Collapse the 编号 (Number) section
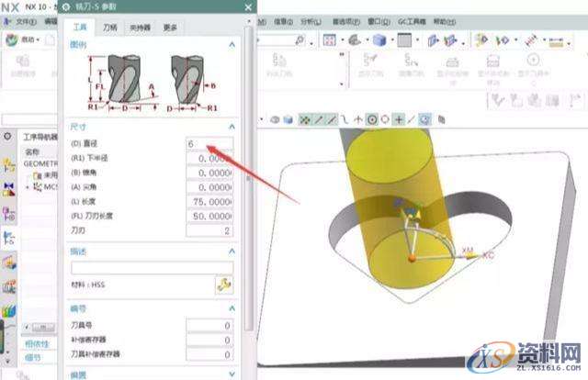The height and width of the screenshot is (380, 588). tap(232, 307)
